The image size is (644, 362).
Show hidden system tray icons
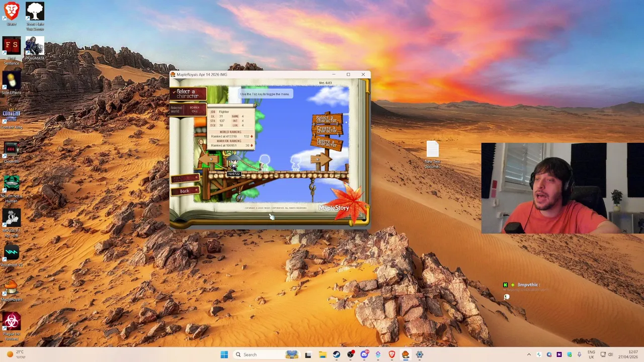tap(529, 354)
